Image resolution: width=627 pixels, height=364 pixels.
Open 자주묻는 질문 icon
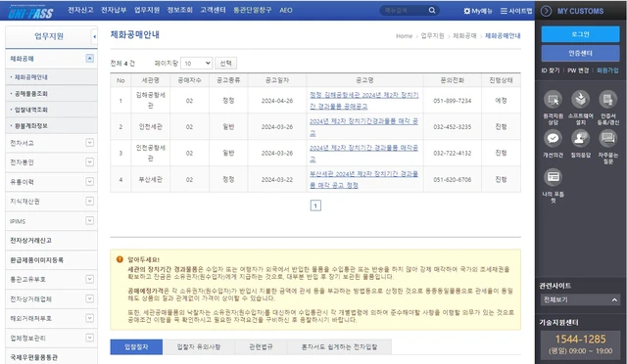pos(607,139)
